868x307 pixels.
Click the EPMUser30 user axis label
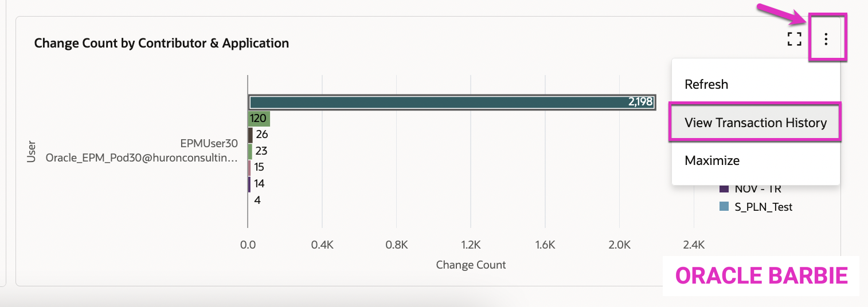tap(209, 145)
